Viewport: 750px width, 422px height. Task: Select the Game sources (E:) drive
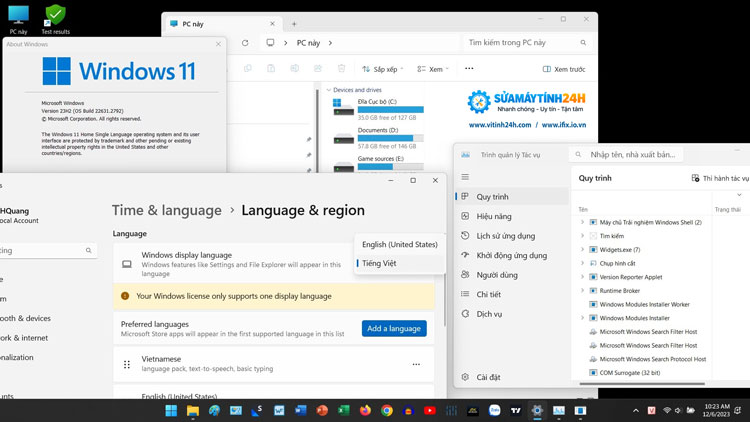378,164
